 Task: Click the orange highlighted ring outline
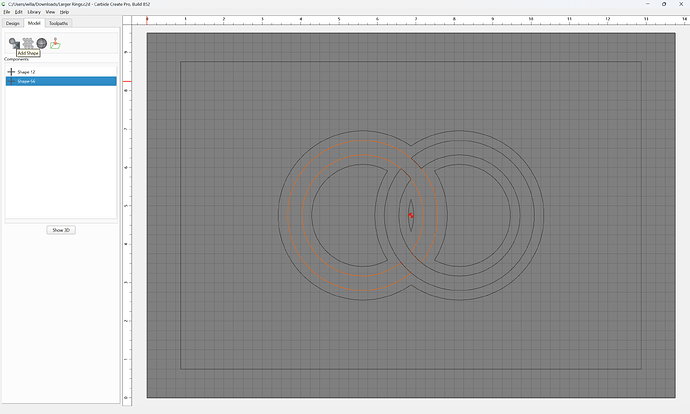click(x=287, y=215)
